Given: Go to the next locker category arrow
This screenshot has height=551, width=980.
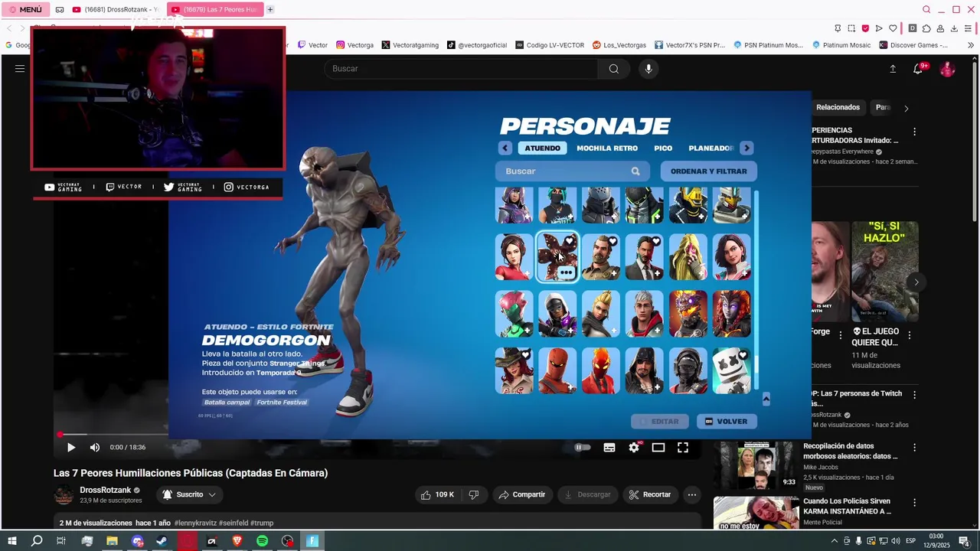Looking at the screenshot, I should click(x=746, y=148).
